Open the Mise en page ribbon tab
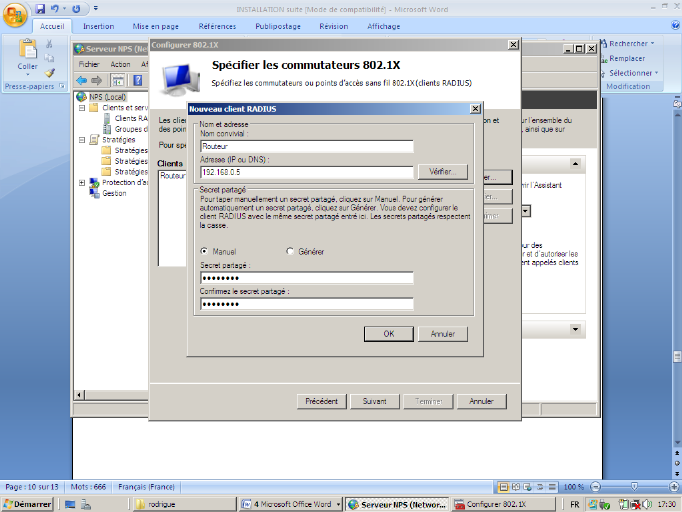This screenshot has width=682, height=512. tap(156, 26)
